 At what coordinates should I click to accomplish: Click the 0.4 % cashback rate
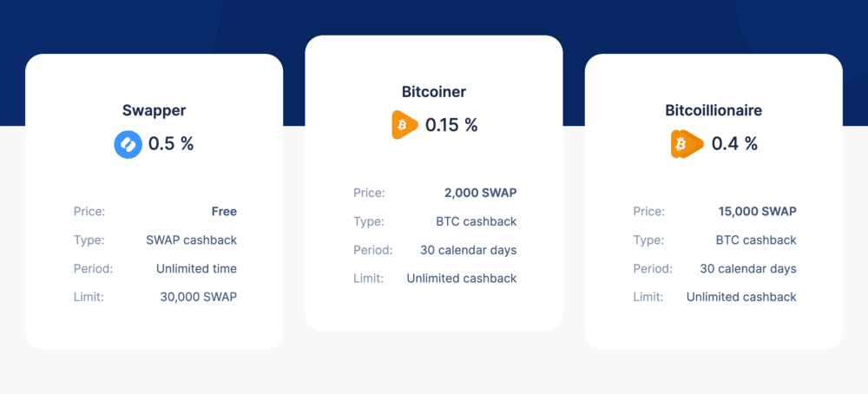point(734,144)
